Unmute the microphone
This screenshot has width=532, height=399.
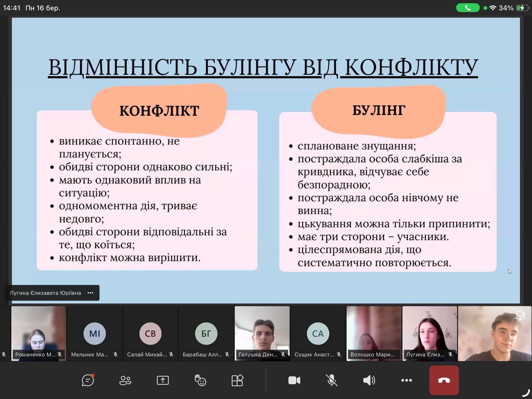(x=331, y=380)
